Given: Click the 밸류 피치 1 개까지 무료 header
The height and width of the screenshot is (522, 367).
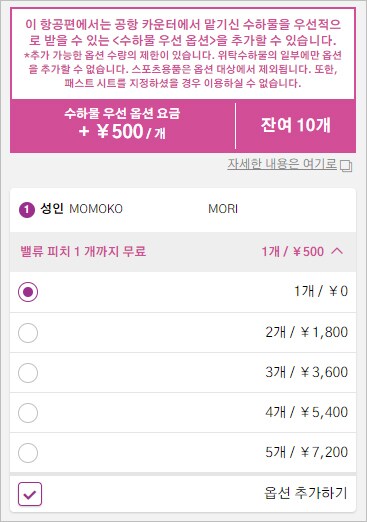Looking at the screenshot, I should 83,251.
